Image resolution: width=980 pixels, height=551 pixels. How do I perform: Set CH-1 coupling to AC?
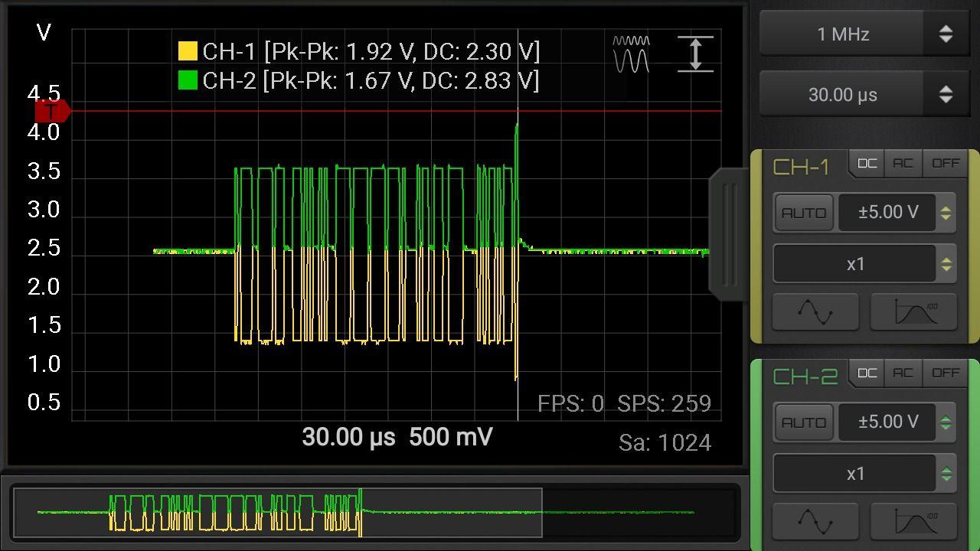[903, 164]
